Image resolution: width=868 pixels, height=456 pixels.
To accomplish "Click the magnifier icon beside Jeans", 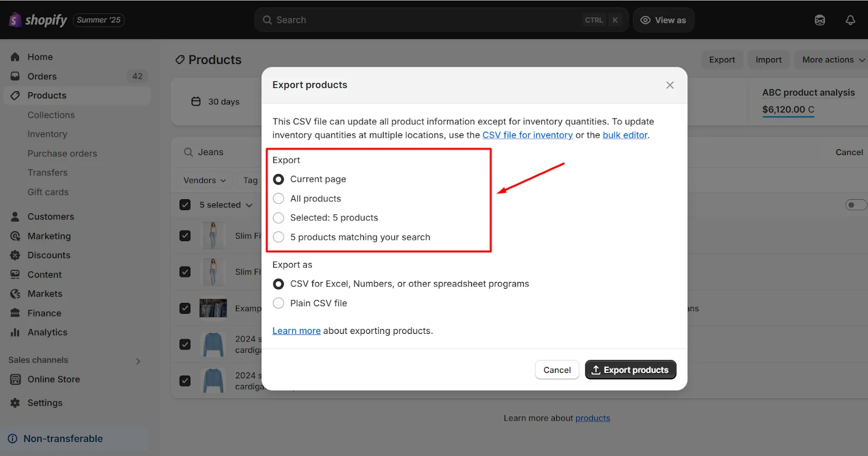I will point(188,153).
